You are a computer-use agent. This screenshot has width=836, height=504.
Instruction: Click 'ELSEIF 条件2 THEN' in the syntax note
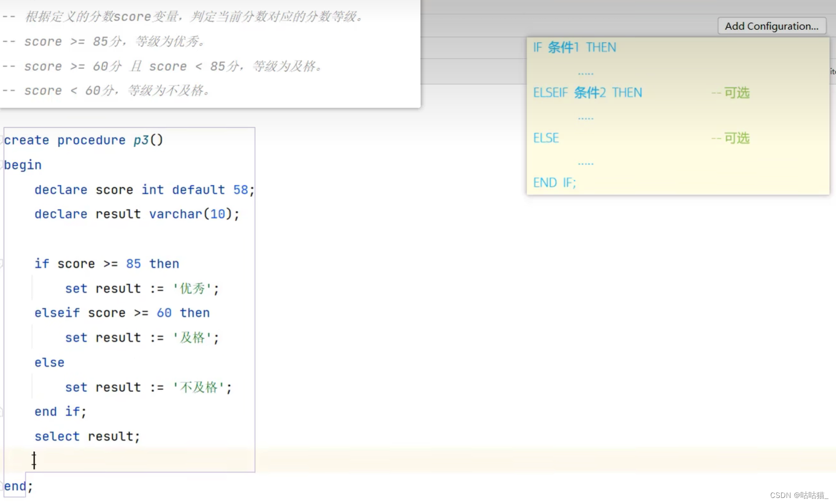pyautogui.click(x=587, y=92)
